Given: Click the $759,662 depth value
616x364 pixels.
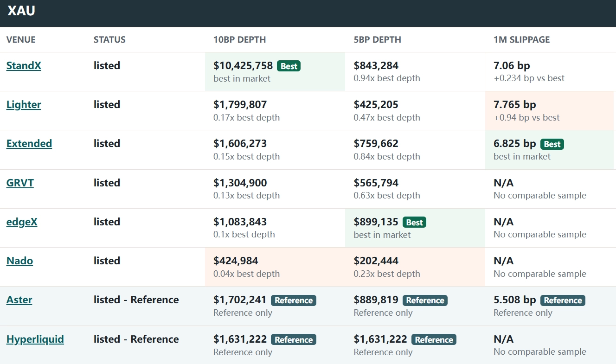Looking at the screenshot, I should [376, 144].
